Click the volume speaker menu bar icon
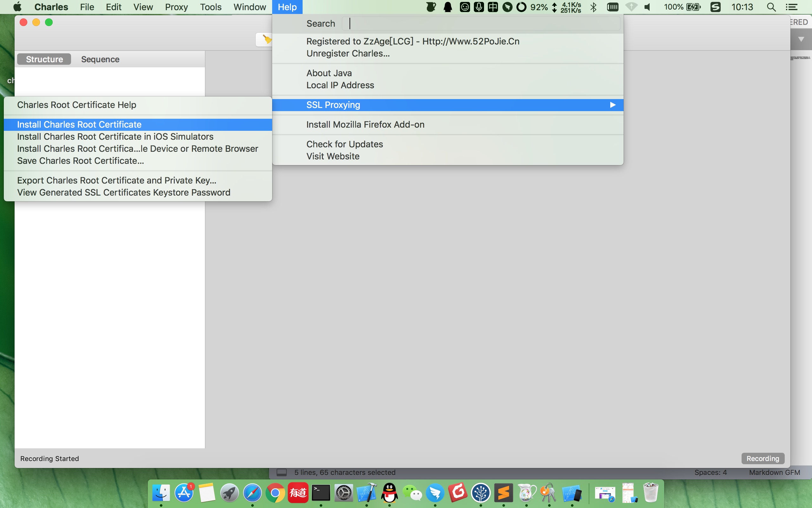 pyautogui.click(x=647, y=7)
